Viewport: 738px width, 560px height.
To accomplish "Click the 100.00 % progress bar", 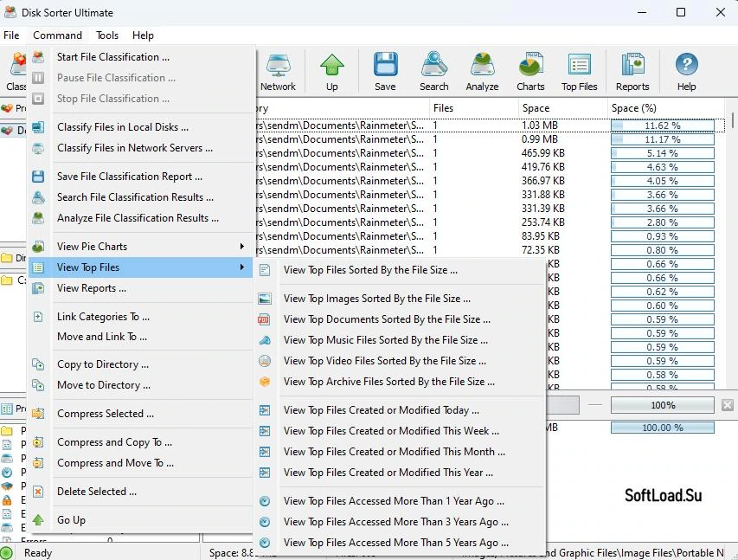I will click(662, 428).
